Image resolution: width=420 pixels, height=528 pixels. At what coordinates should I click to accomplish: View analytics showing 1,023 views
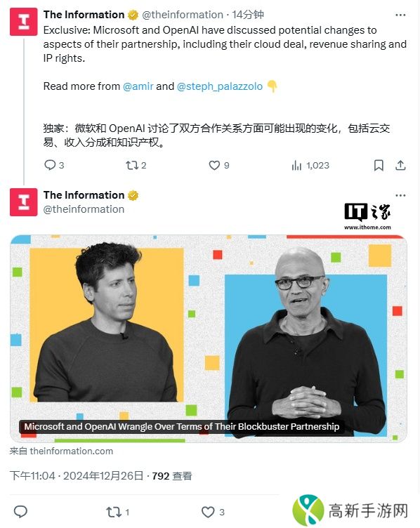coord(310,165)
